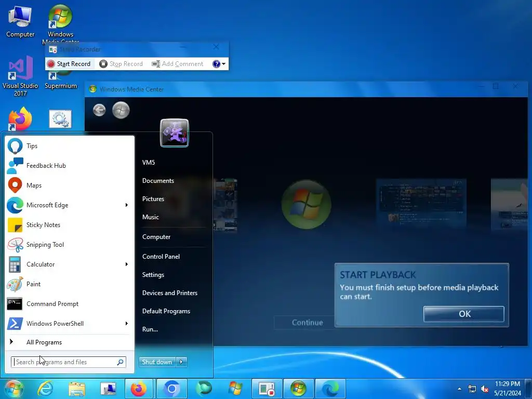
Task: Click the Start orb on taskbar
Action: [x=14, y=389]
